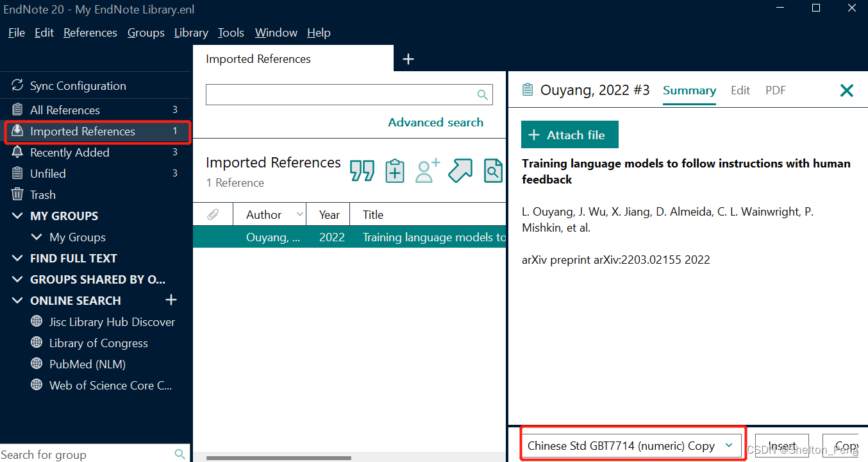Click the Sync Configuration icon

17,86
